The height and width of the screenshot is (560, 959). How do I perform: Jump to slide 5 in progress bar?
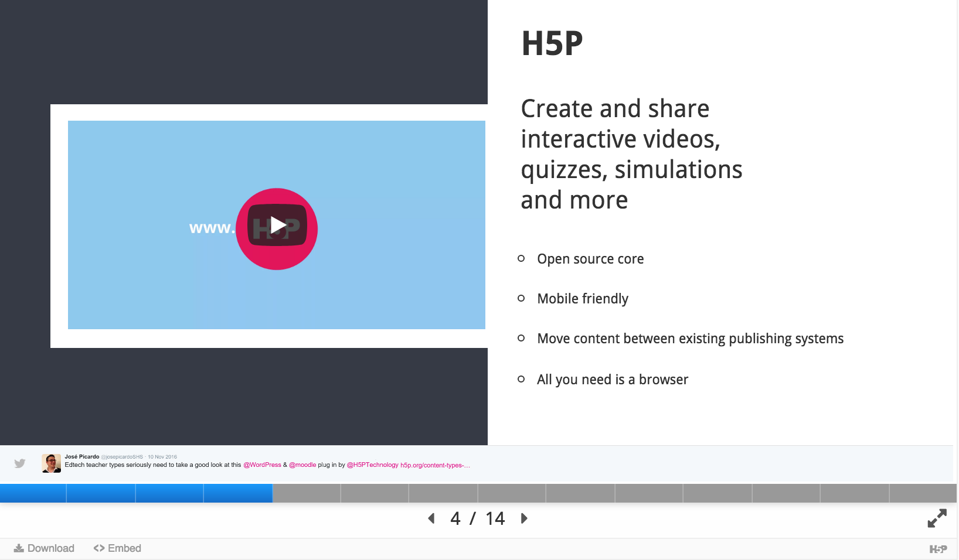[307, 493]
